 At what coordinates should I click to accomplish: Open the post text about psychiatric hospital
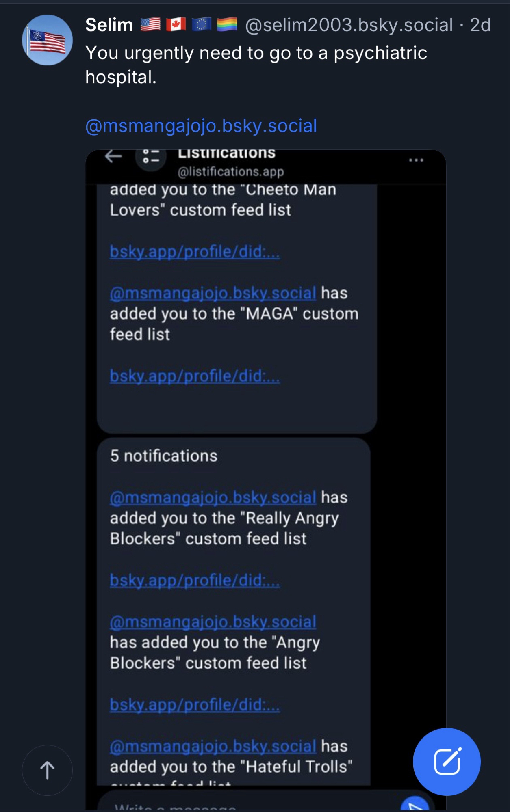256,65
